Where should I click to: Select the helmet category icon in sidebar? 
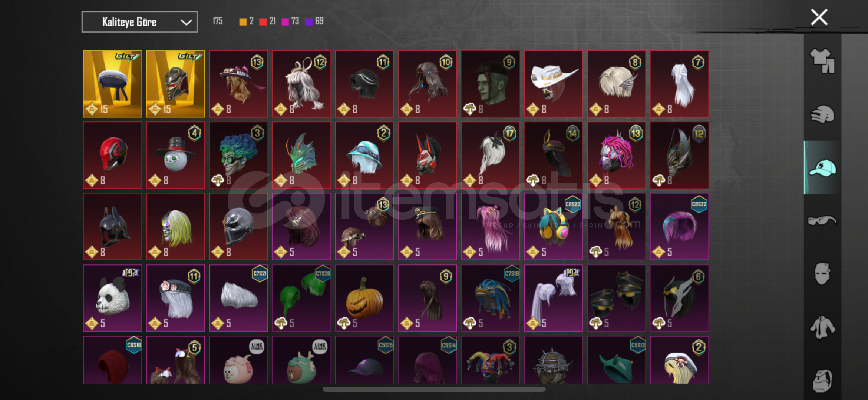(822, 114)
